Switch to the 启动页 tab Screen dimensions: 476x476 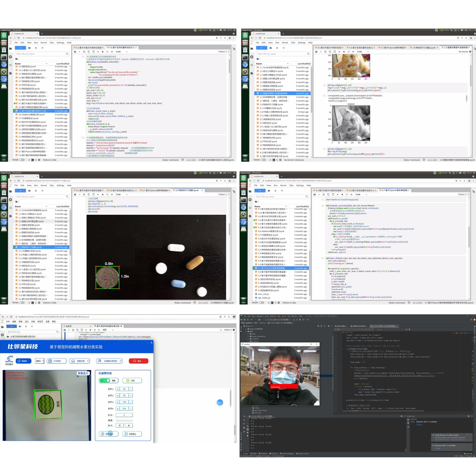coord(69,326)
